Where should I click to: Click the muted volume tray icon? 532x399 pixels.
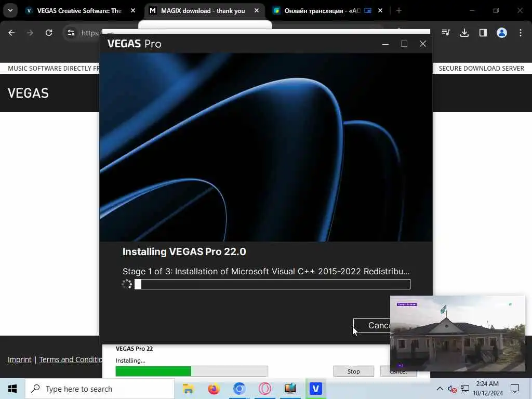tap(452, 389)
